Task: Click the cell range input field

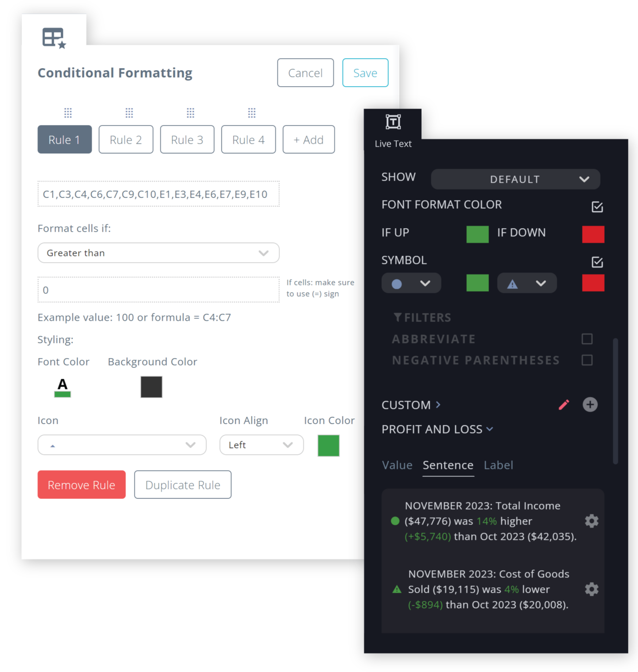Action: pos(158,194)
